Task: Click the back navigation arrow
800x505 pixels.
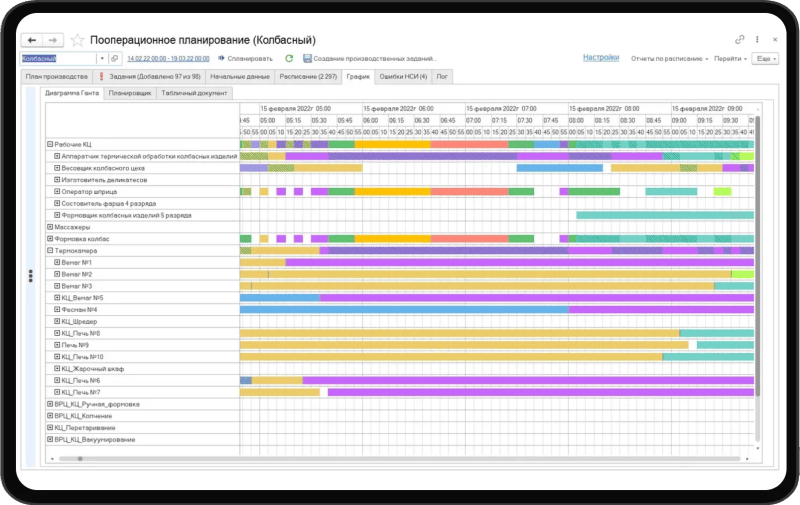Action: coord(33,40)
